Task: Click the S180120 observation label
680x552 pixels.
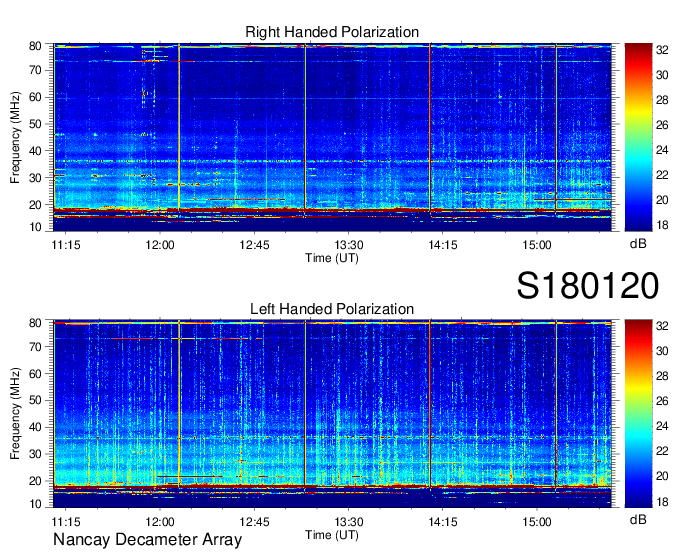Action: coord(588,286)
